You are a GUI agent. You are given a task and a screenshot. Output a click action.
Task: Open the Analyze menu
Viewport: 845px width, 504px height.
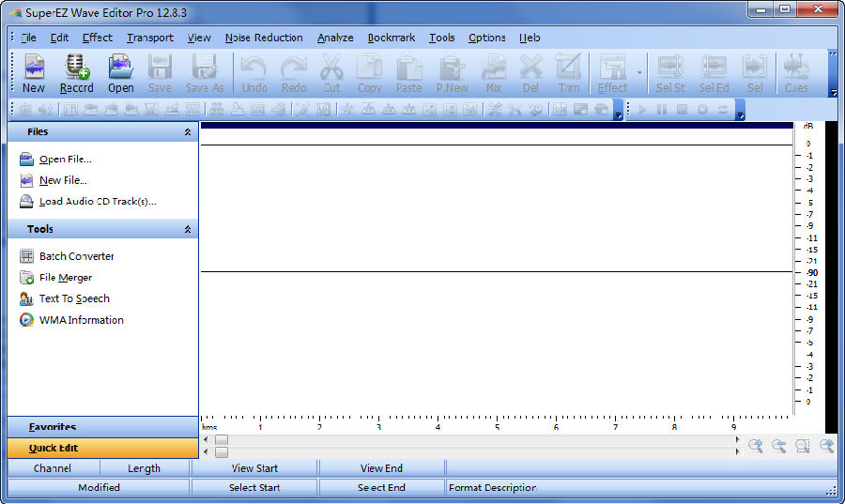[x=335, y=38]
